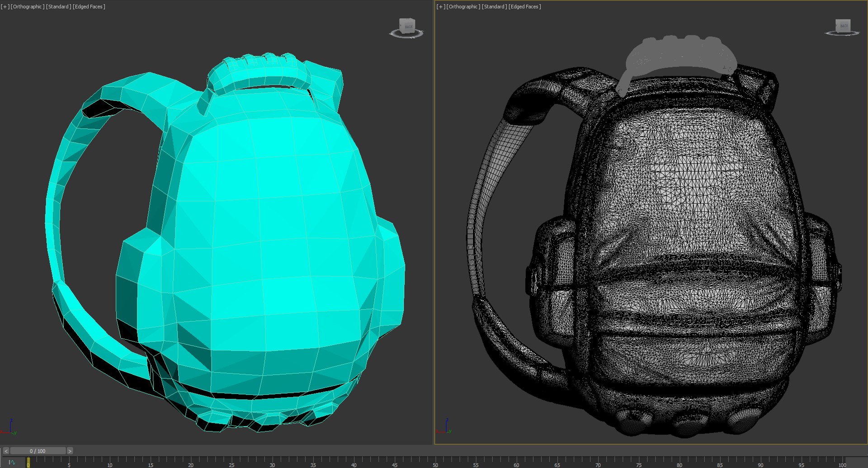
Task: Select the gray handle on the wireframe backpack
Action: tap(678, 57)
